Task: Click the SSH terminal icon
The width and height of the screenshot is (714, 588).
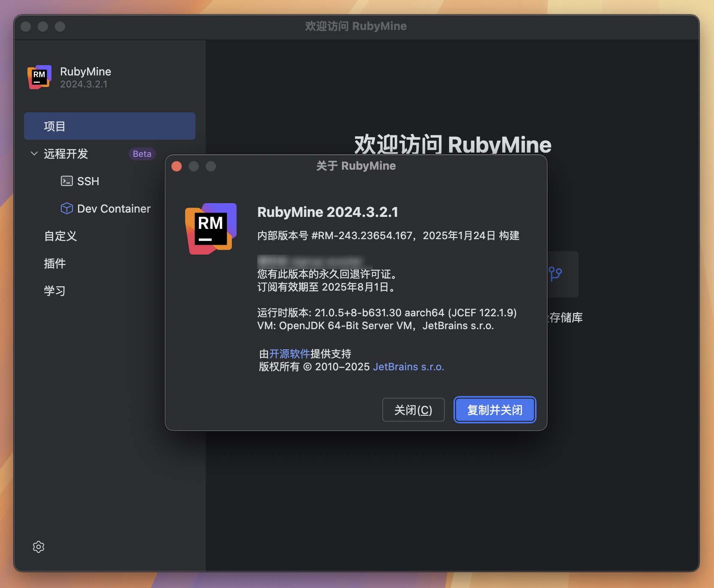Action: (66, 181)
